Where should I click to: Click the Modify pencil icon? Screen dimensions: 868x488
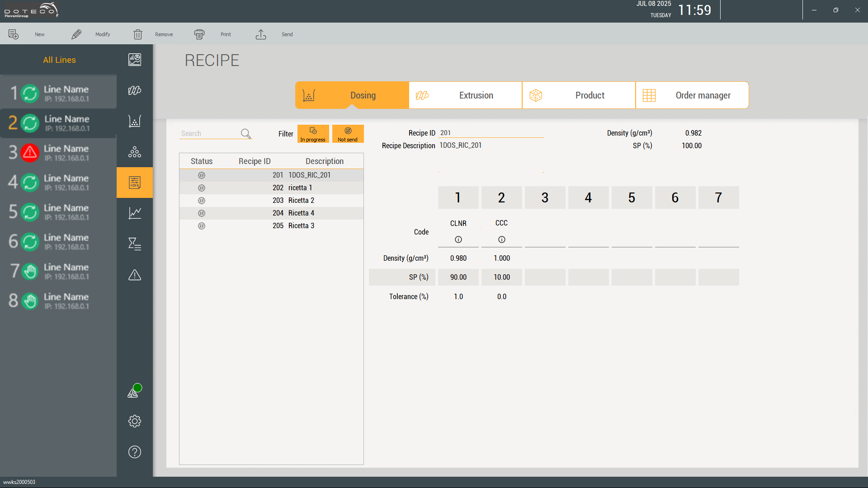click(x=76, y=34)
